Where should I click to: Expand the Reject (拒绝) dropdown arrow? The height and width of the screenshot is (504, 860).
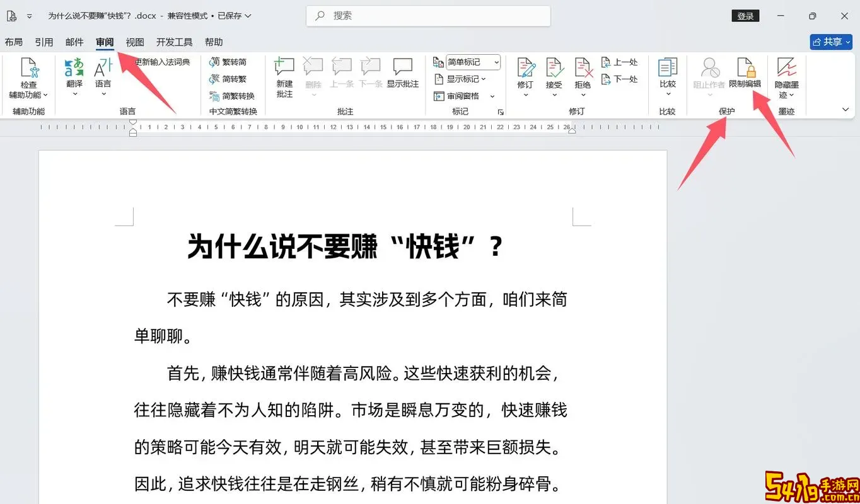[583, 95]
